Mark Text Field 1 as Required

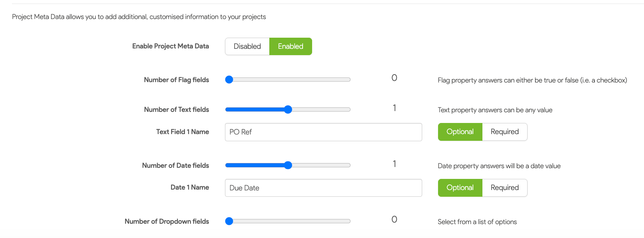[x=505, y=132]
